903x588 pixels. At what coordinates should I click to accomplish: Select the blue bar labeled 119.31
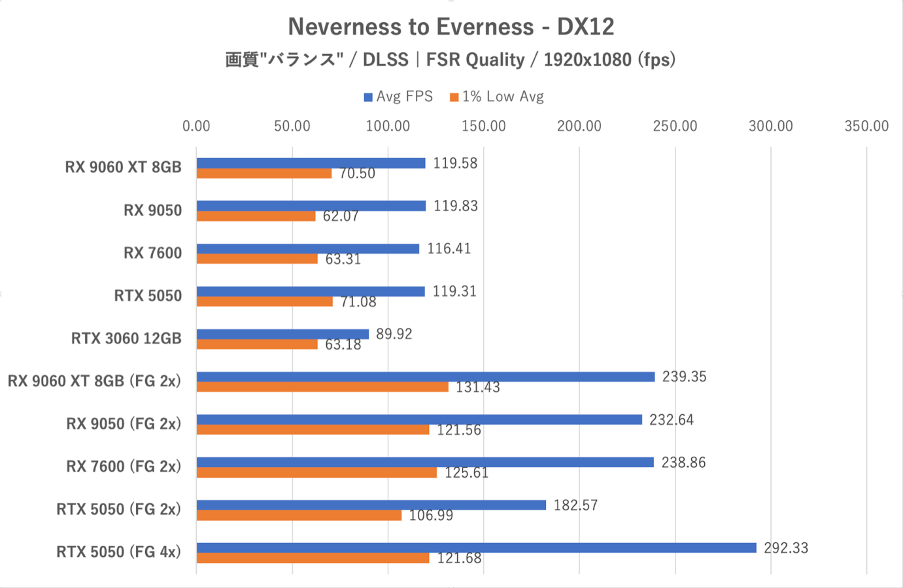coord(311,291)
